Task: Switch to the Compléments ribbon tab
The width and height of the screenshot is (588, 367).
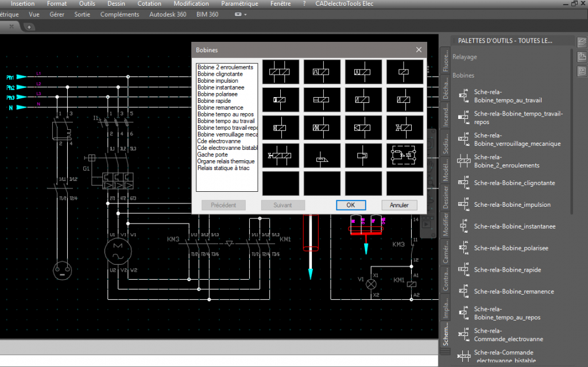Action: coord(119,14)
